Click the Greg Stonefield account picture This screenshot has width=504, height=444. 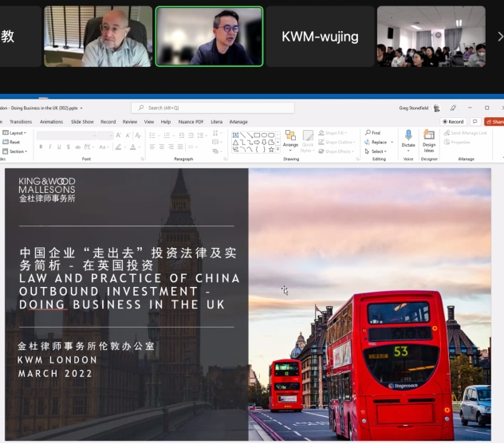tap(436, 108)
